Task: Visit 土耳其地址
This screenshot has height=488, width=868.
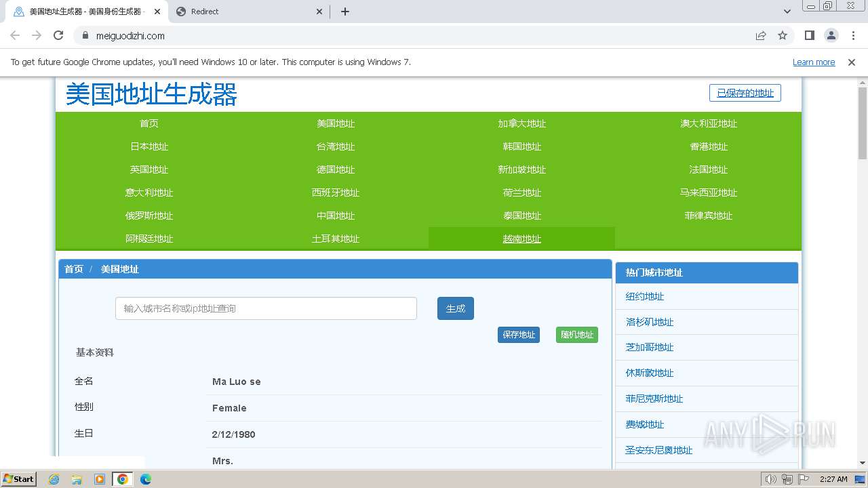Action: (336, 239)
